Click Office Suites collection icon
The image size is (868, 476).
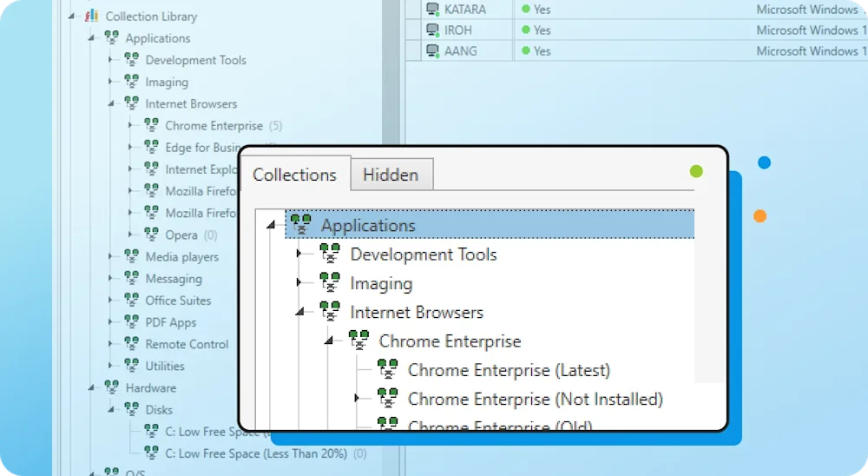132,300
